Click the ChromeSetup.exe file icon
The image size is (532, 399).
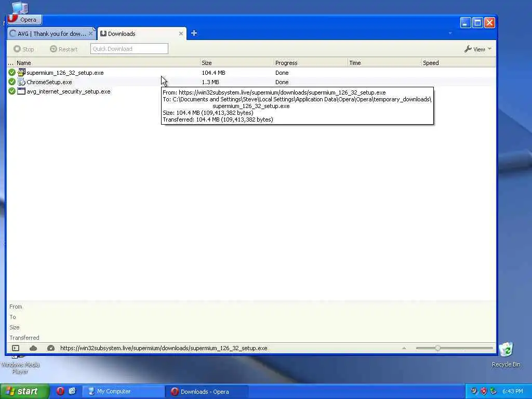(21, 82)
